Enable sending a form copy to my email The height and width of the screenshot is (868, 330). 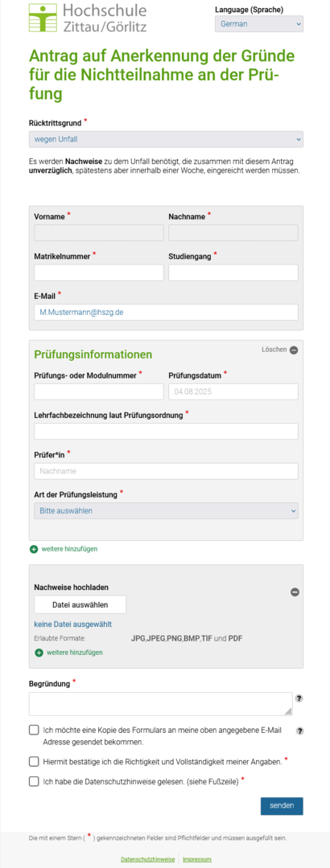(x=34, y=730)
